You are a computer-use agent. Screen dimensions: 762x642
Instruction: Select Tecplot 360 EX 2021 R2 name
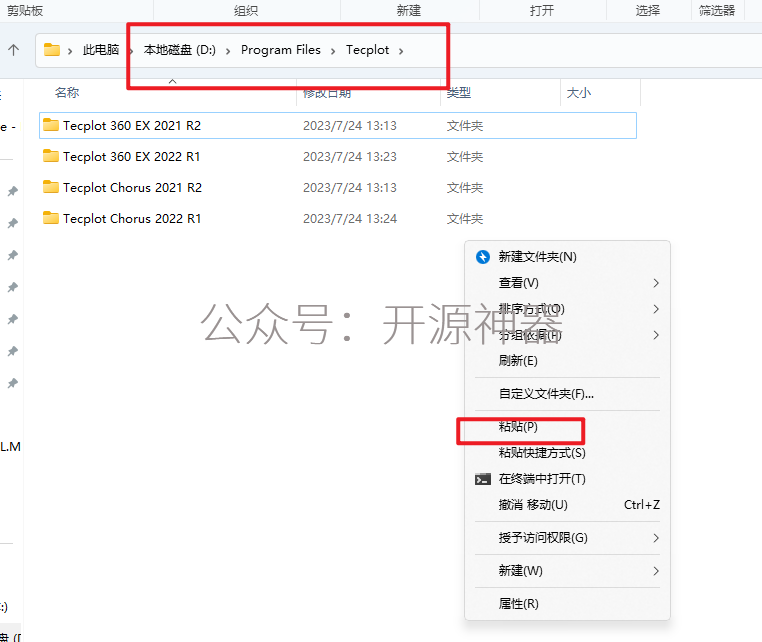coord(132,125)
